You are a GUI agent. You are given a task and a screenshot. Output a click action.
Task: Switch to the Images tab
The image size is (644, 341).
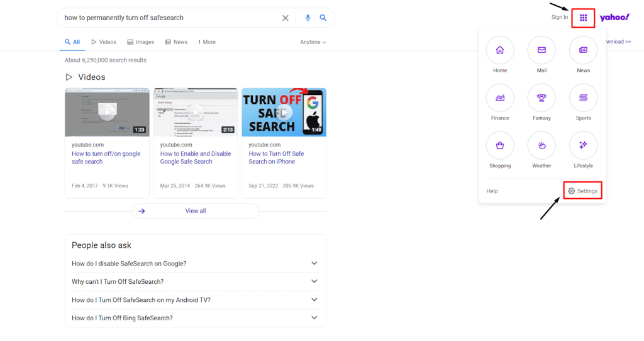pyautogui.click(x=140, y=42)
